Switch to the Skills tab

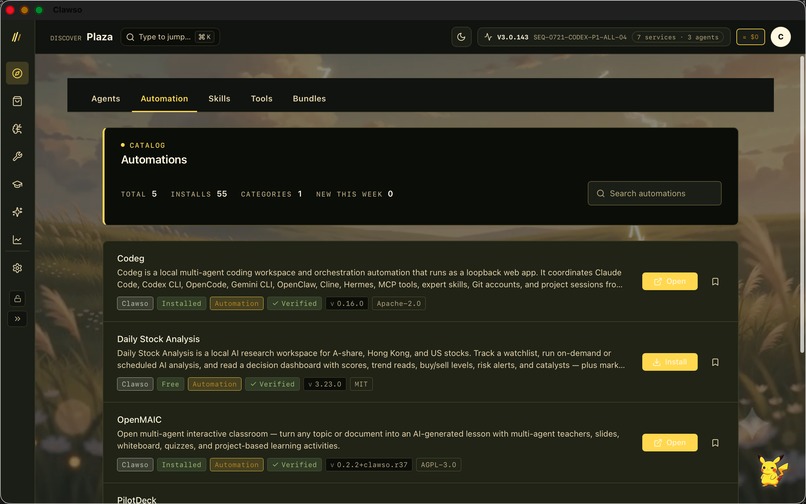tap(219, 99)
